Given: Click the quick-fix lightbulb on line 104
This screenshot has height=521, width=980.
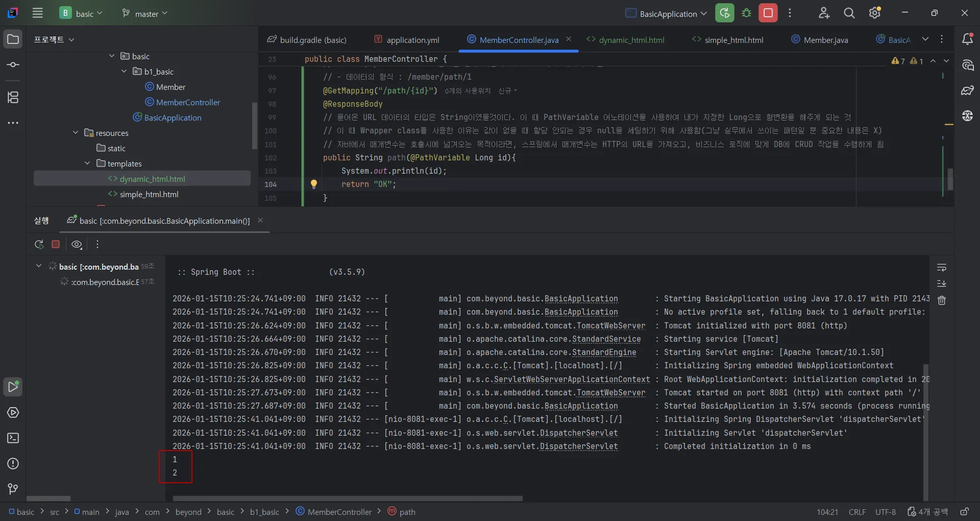Looking at the screenshot, I should point(314,184).
